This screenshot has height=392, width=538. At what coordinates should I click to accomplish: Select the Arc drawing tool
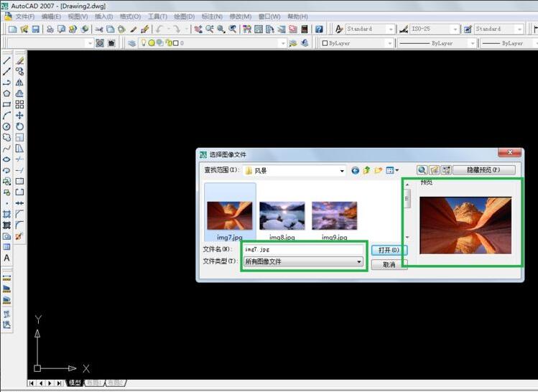(6, 116)
